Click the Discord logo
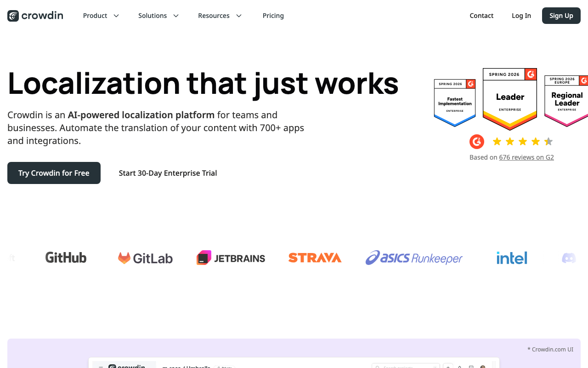The height and width of the screenshot is (368, 588). coord(569,258)
